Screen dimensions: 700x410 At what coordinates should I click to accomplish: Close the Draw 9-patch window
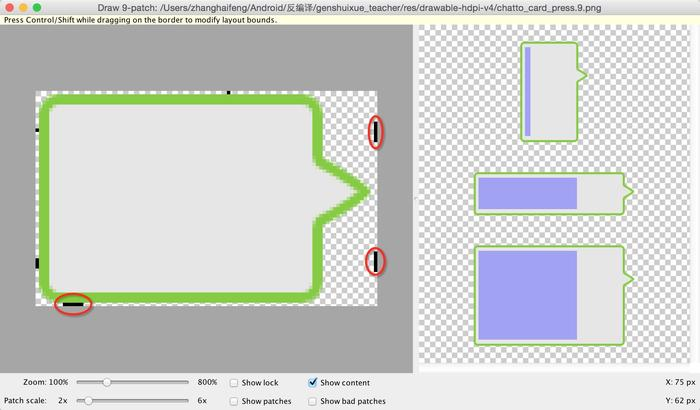point(9,8)
